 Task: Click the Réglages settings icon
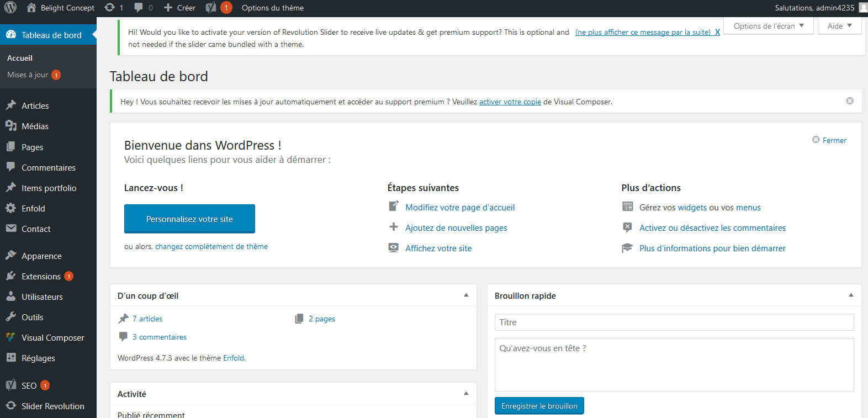11,357
